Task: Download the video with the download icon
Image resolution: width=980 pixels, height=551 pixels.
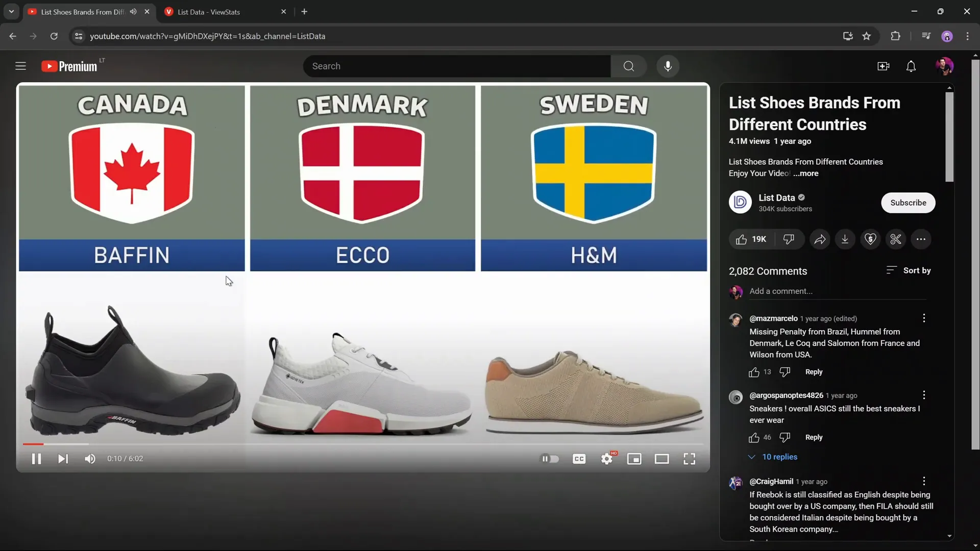Action: coord(845,239)
